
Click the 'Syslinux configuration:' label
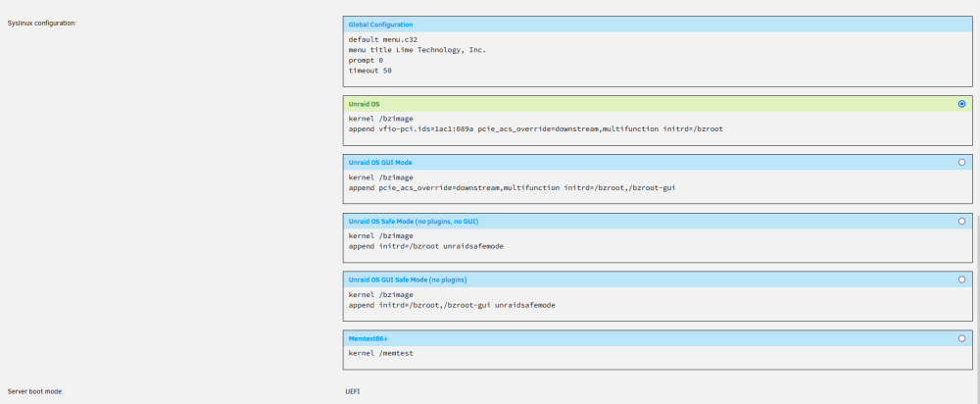[x=42, y=24]
